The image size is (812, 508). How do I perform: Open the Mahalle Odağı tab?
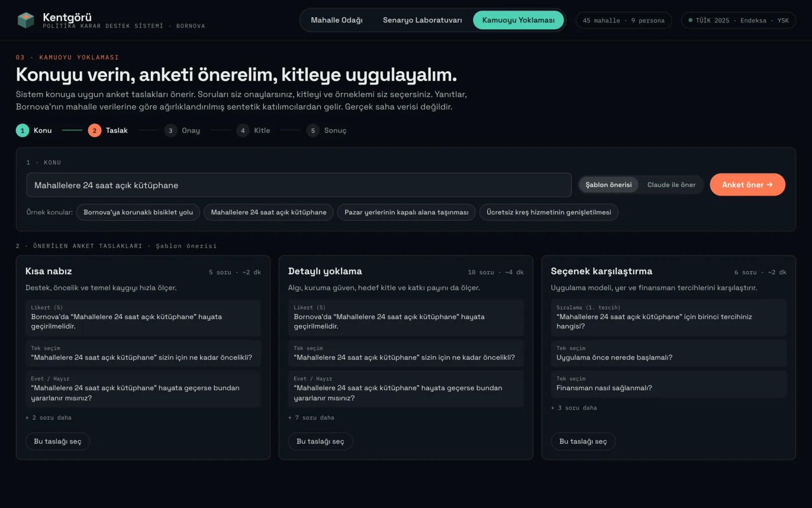pos(336,20)
